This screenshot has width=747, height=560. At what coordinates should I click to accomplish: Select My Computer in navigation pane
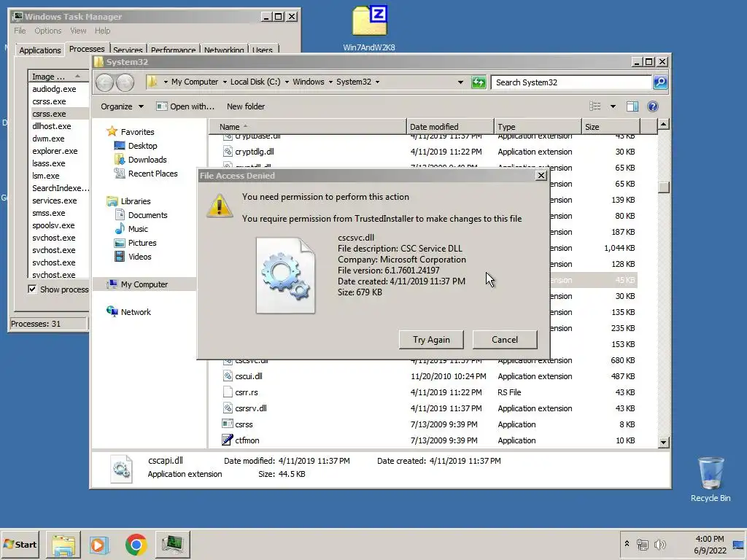click(x=137, y=284)
